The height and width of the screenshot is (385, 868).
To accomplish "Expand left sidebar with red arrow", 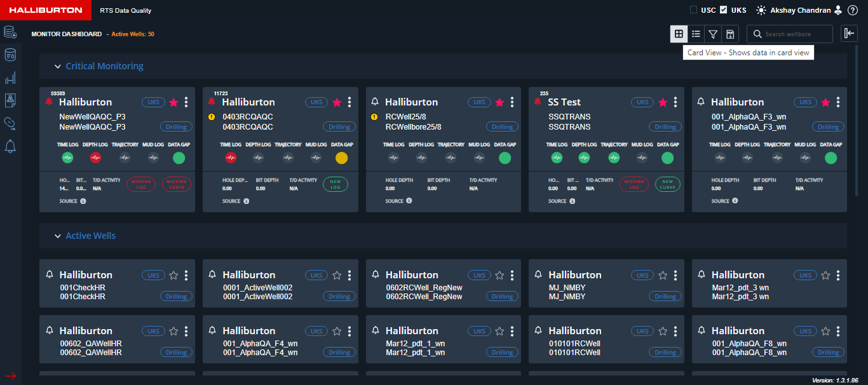I will click(10, 375).
